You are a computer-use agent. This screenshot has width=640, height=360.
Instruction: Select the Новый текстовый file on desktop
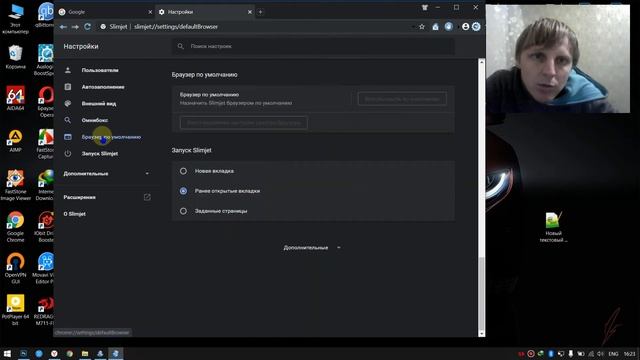tap(553, 227)
